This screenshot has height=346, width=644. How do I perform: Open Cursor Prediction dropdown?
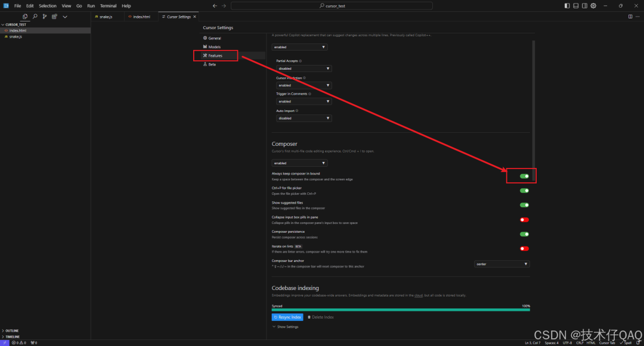pyautogui.click(x=304, y=85)
